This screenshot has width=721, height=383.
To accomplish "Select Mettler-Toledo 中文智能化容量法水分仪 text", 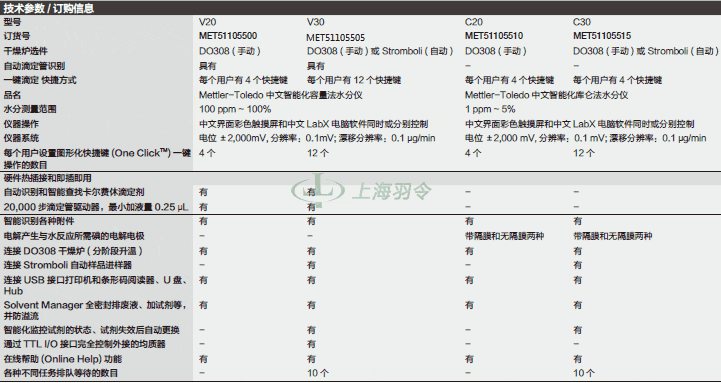I will click(x=280, y=95).
